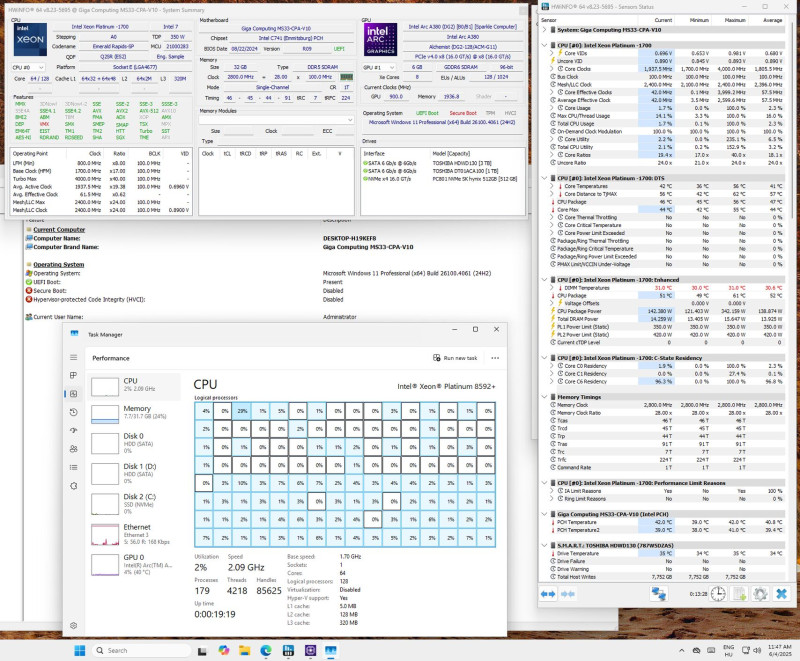800x661 pixels.
Task: Click Total DRAM Power sensor row
Action: (x=666, y=319)
